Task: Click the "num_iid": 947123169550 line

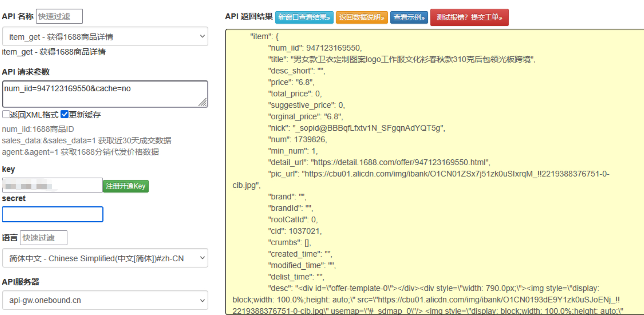Action: point(315,48)
